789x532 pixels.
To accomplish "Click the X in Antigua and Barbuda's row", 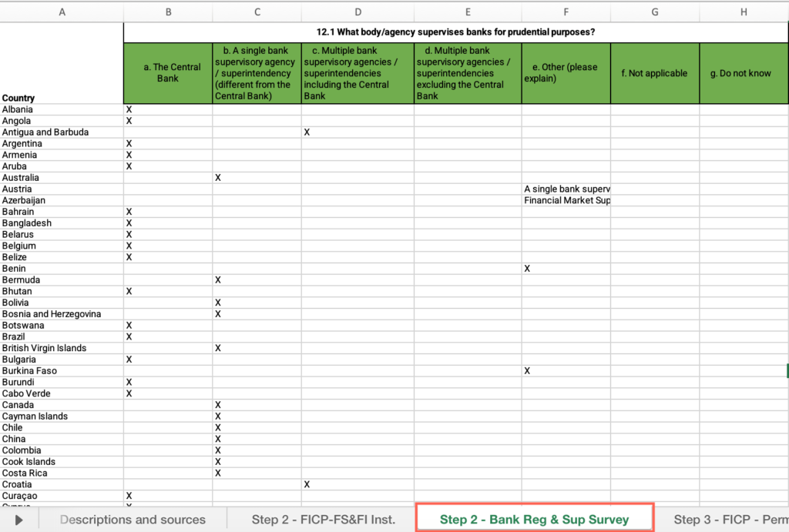I will tap(307, 132).
